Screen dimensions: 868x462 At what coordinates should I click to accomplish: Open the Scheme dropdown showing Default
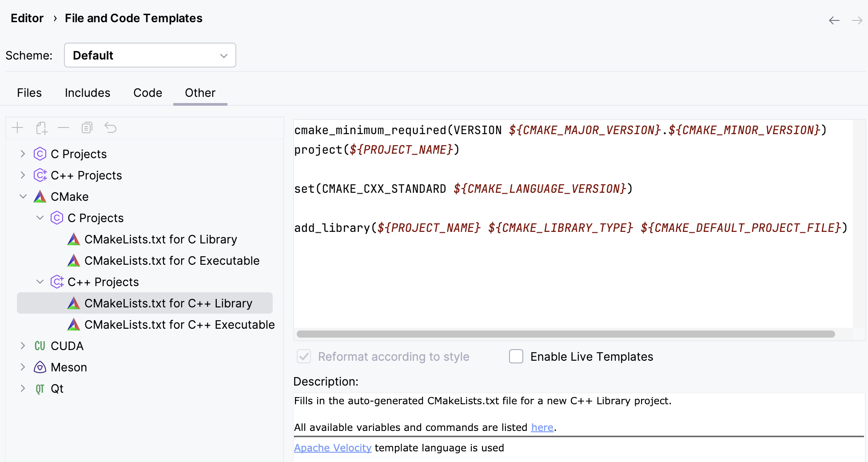(x=150, y=55)
